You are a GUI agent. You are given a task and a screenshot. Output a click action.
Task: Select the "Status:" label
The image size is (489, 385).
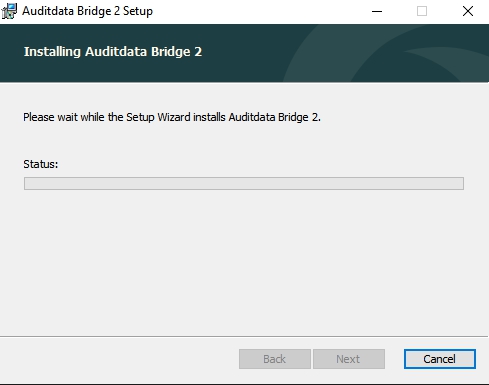[41, 164]
